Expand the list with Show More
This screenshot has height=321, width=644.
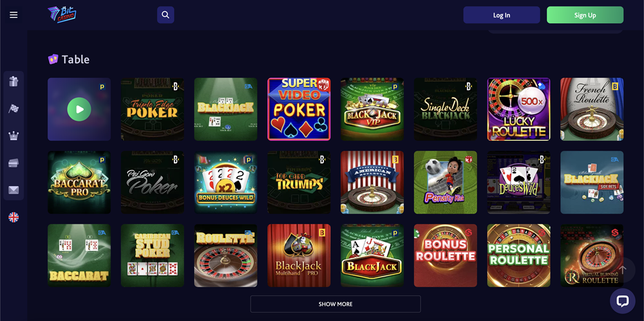[x=336, y=304]
